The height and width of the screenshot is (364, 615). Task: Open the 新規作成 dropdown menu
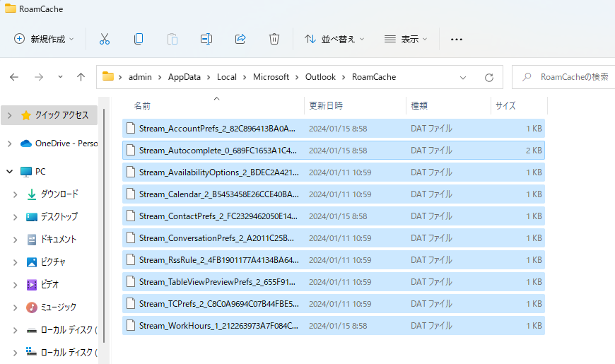coord(44,39)
